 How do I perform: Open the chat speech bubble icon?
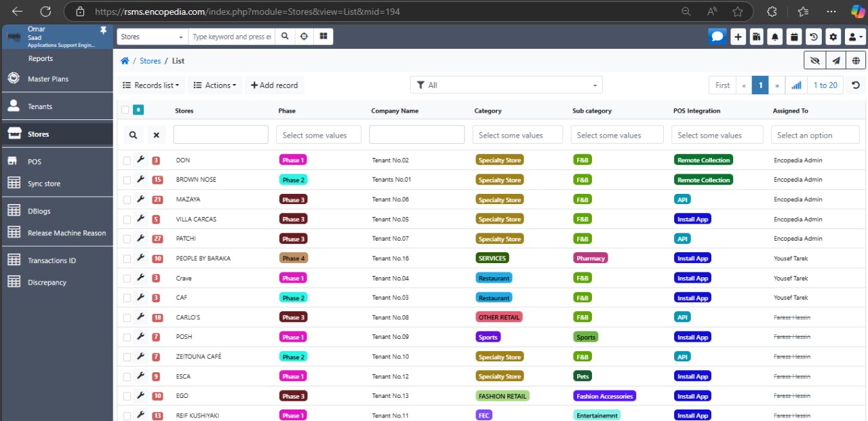[717, 37]
